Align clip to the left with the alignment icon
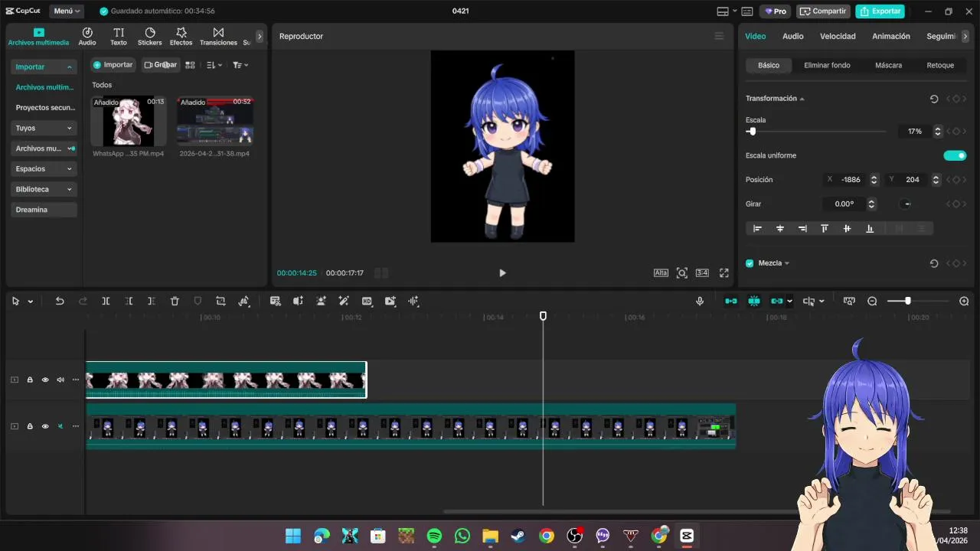980x551 pixels. tap(758, 229)
